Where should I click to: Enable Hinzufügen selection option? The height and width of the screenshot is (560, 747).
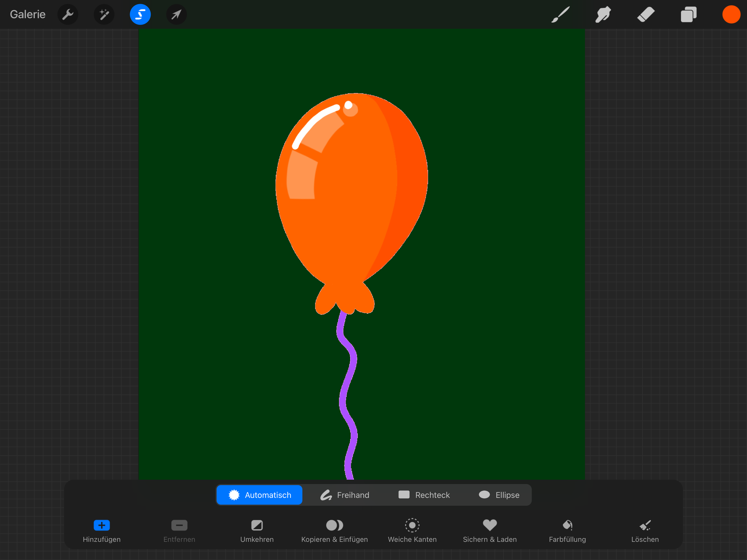tap(102, 531)
